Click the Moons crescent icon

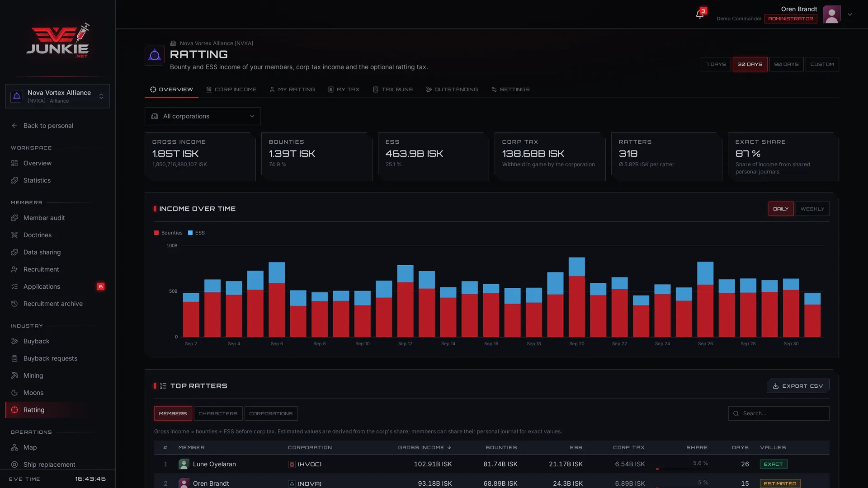pyautogui.click(x=14, y=393)
